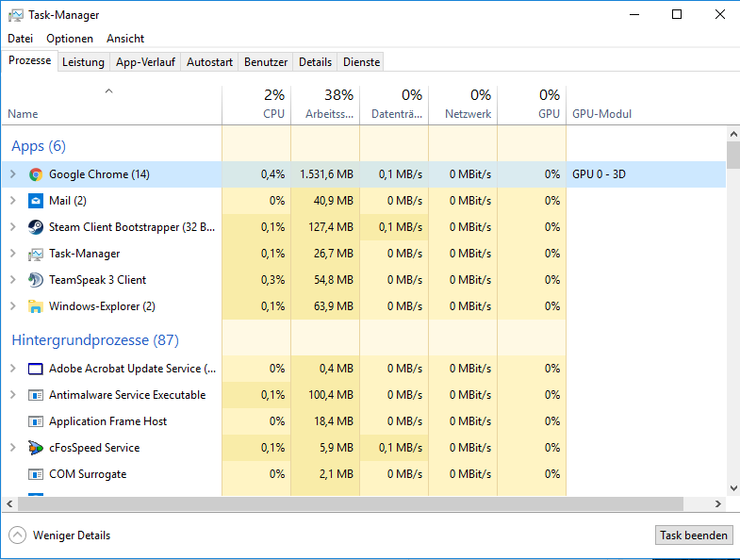Select the Windows-Explorer folder icon
Screen dimensions: 740x560
(36, 306)
